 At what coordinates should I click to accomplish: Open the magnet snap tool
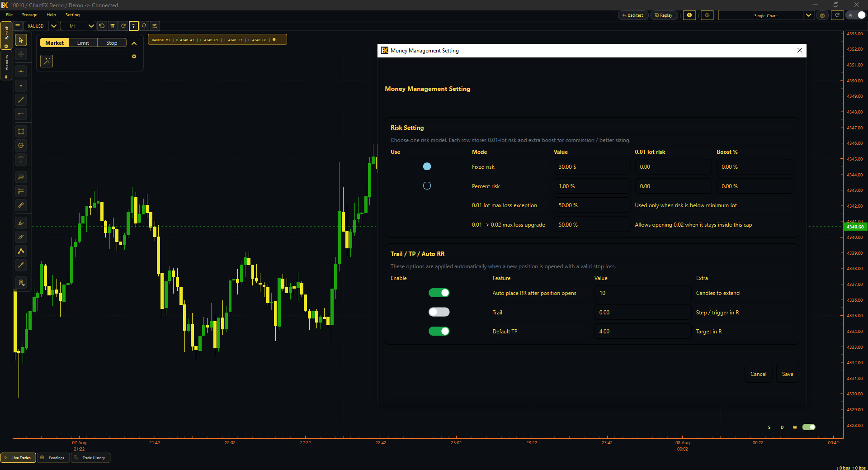21,283
